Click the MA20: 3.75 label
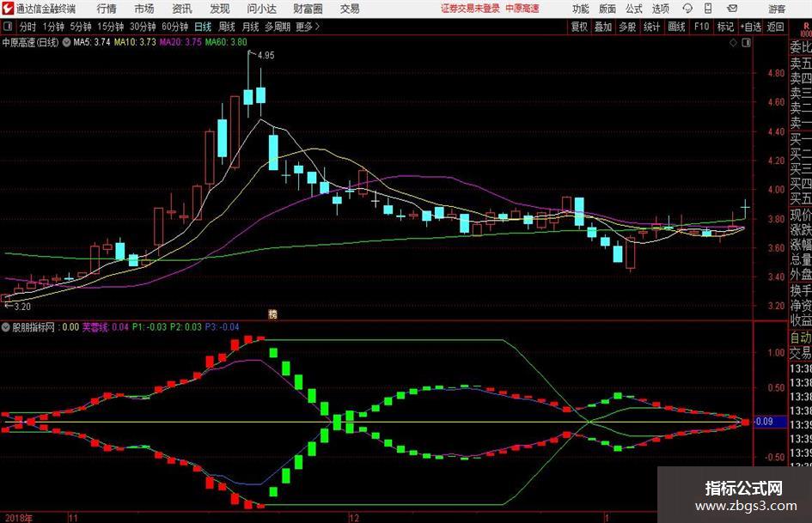812x523 pixels. [x=180, y=42]
